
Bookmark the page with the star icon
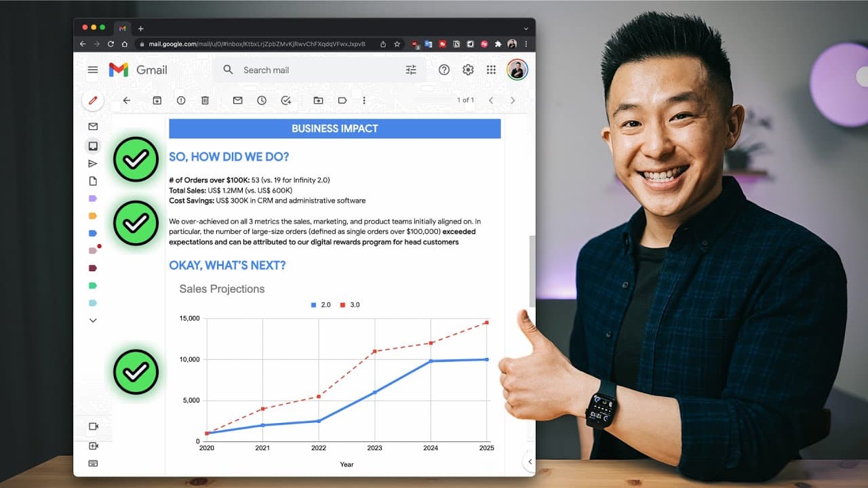(x=397, y=44)
